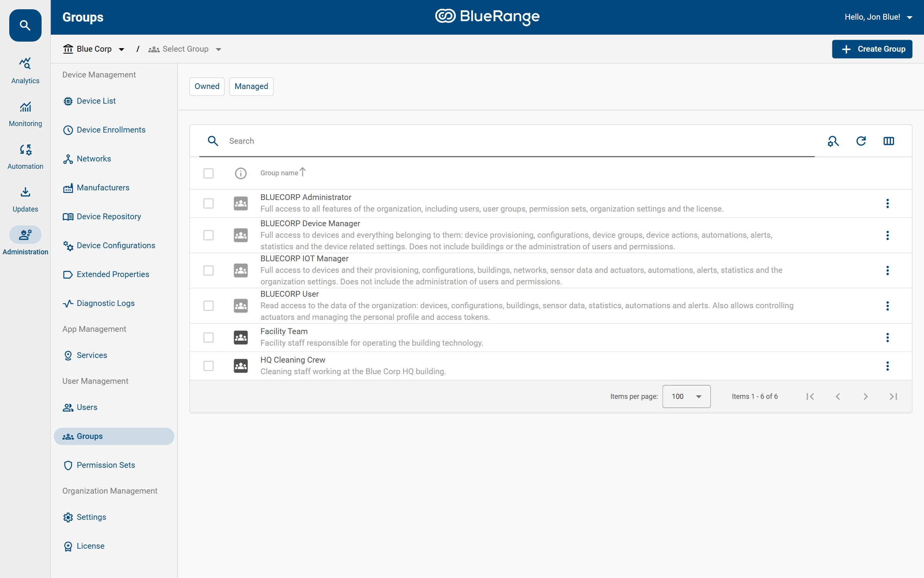Click the HQ Cleaning Crew group icon
The height and width of the screenshot is (578, 924).
point(241,366)
